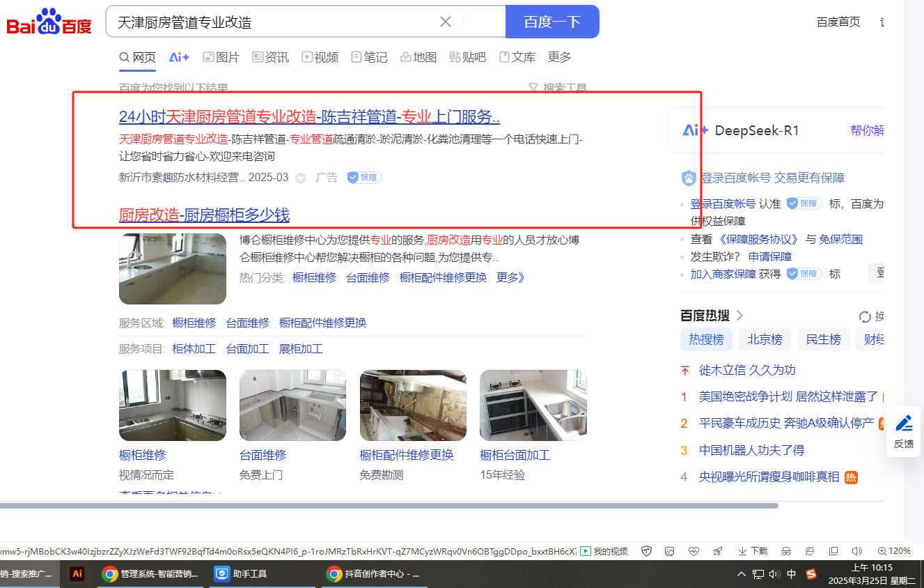Viewport: 924px width, 588px height.
Task: Open the Sogou input method tray icon
Action: point(811,574)
